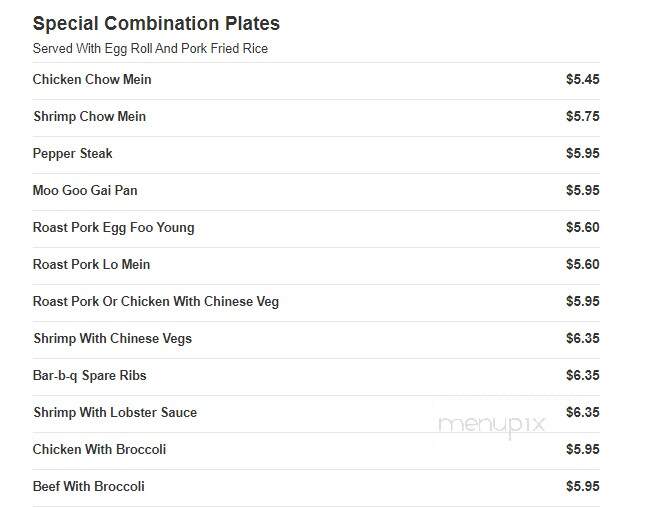Open Shrimp With Lobster Sauce entry
Image resolution: width=671 pixels, height=507 pixels.
pyautogui.click(x=115, y=412)
